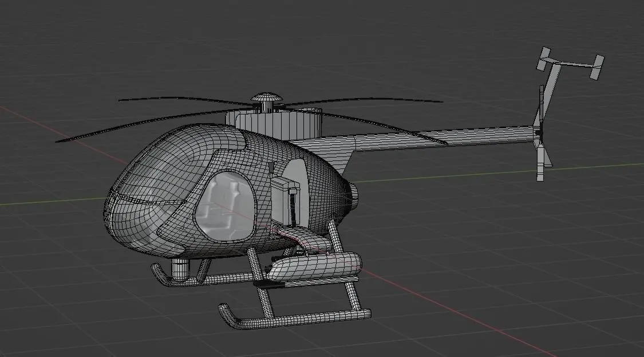Select the helicopter's main rotor hub cap
The width and height of the screenshot is (644, 357).
pyautogui.click(x=267, y=98)
